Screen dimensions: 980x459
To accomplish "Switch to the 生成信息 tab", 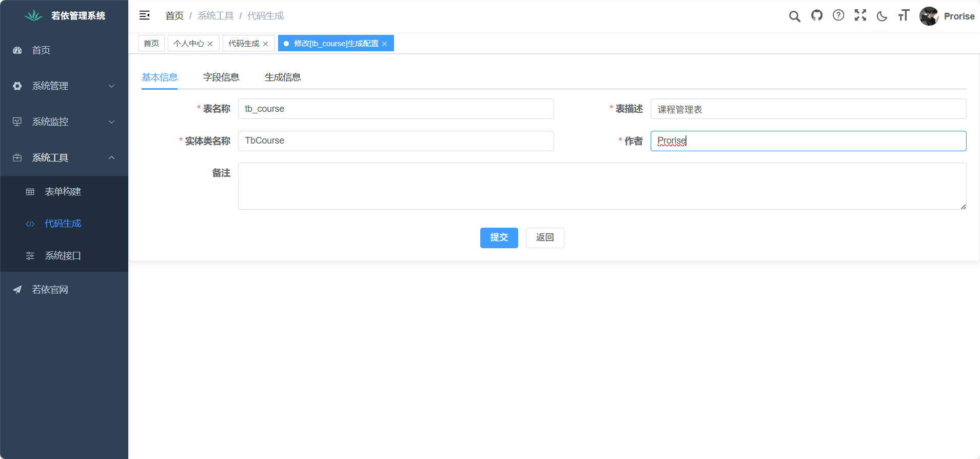I will [x=283, y=77].
